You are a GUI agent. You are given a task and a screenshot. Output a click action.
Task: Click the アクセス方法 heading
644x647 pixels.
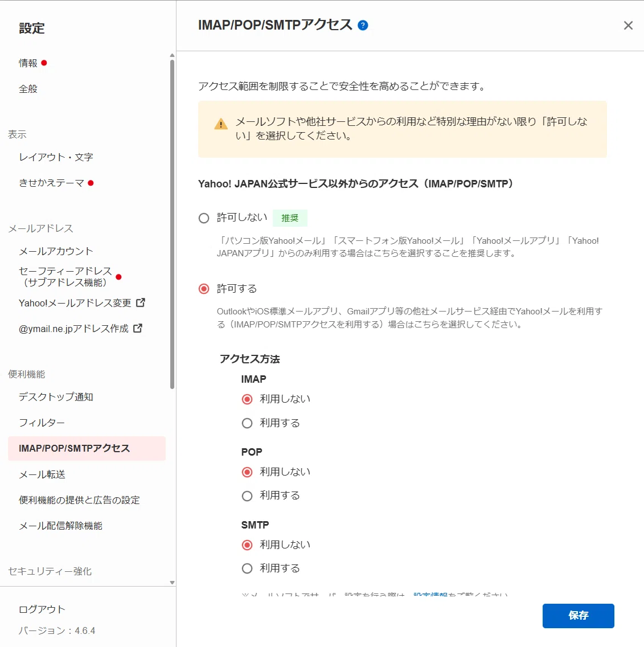(249, 359)
